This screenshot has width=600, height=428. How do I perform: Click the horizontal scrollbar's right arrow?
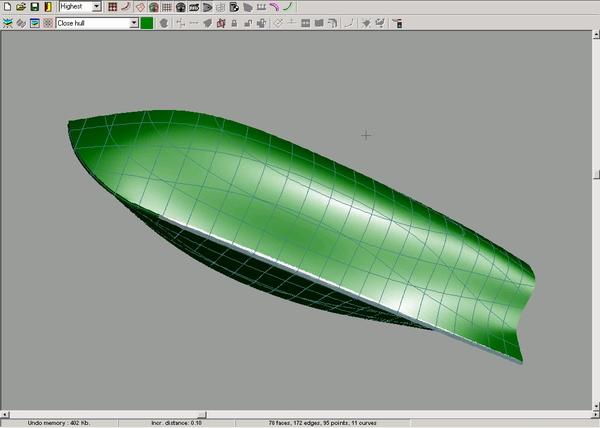596,415
